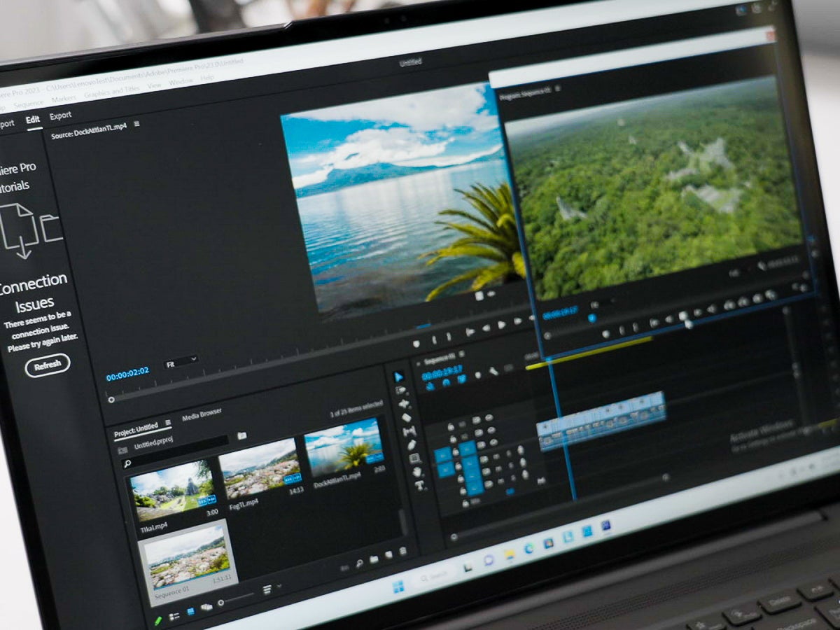Open File Explorer from the taskbar
This screenshot has height=630, width=840.
pyautogui.click(x=508, y=554)
